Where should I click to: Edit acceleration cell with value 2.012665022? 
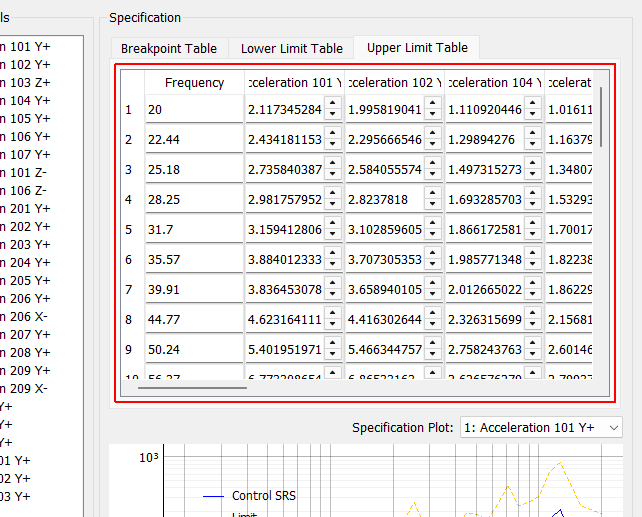(x=485, y=289)
